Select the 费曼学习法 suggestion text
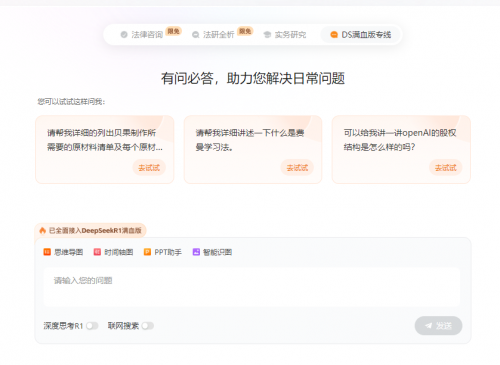Image resolution: width=500 pixels, height=365 pixels. pyautogui.click(x=250, y=140)
